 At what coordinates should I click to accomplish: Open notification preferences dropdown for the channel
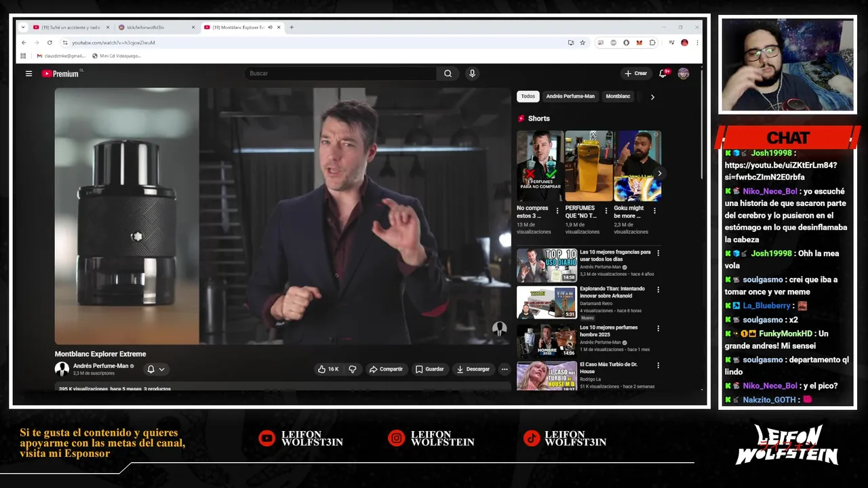156,369
